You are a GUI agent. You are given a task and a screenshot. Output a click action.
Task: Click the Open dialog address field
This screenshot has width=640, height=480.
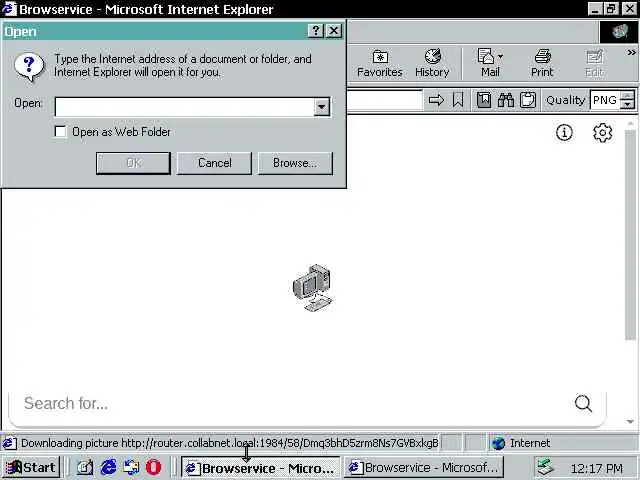pyautogui.click(x=184, y=107)
